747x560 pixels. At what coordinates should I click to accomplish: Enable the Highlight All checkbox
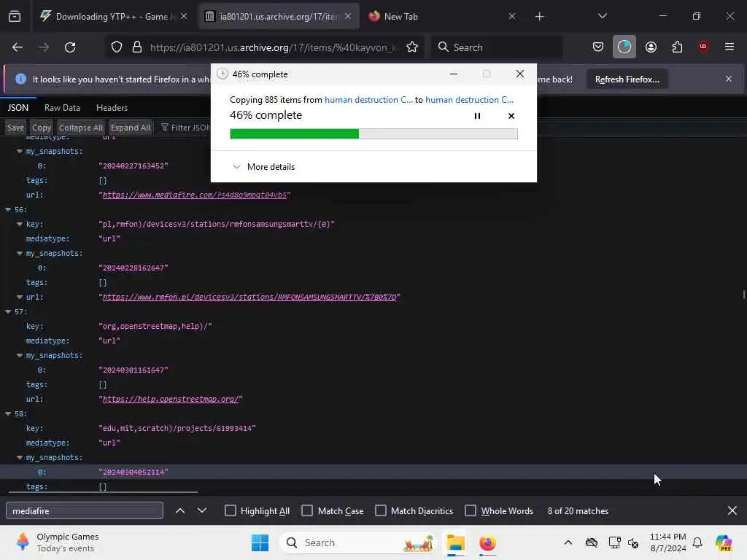(230, 510)
